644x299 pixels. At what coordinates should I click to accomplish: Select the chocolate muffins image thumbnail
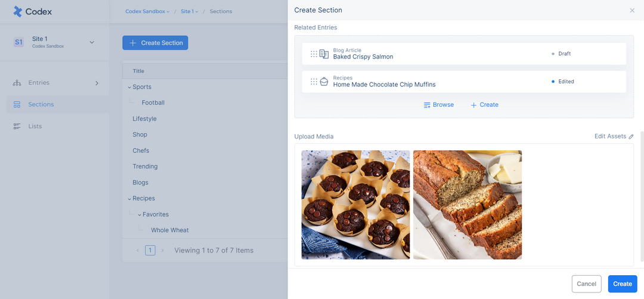point(355,205)
